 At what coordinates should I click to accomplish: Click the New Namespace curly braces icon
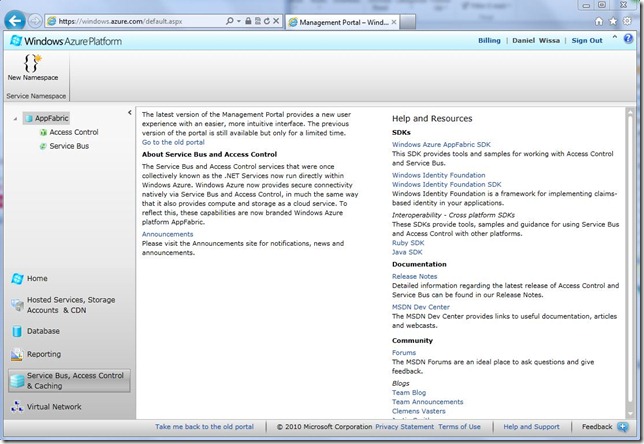32,63
